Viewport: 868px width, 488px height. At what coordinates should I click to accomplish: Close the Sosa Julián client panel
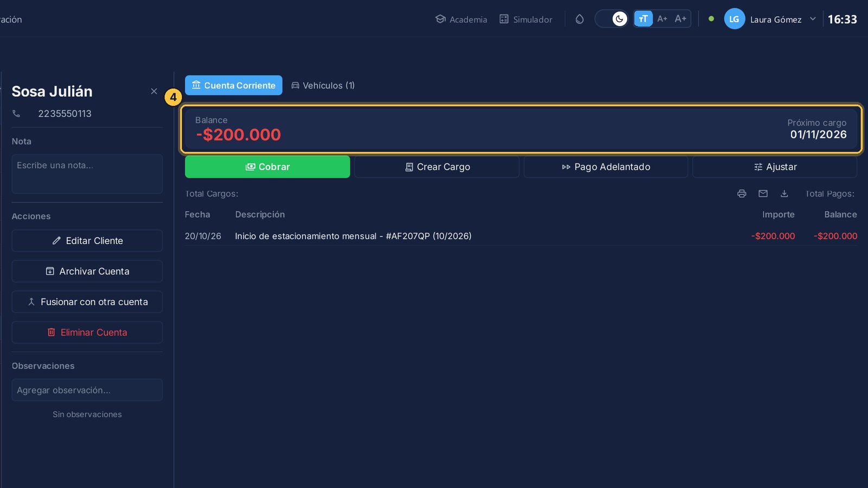coord(154,91)
